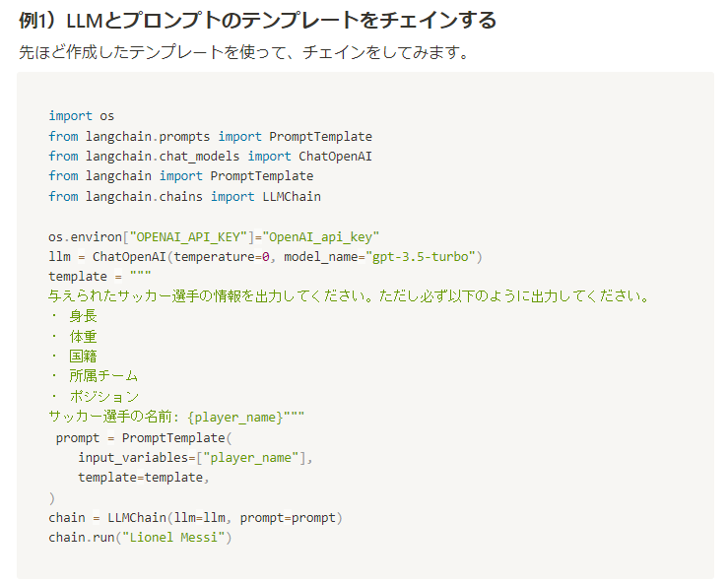Click the "gpt-3.5-turbo" model name string
The height and width of the screenshot is (584, 728).
click(x=420, y=256)
